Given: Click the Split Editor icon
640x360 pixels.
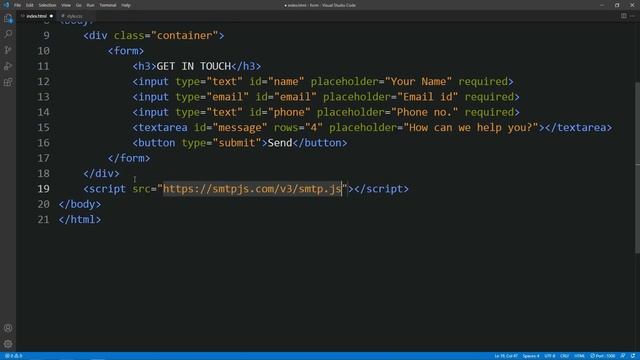Looking at the screenshot, I should pyautogui.click(x=624, y=16).
